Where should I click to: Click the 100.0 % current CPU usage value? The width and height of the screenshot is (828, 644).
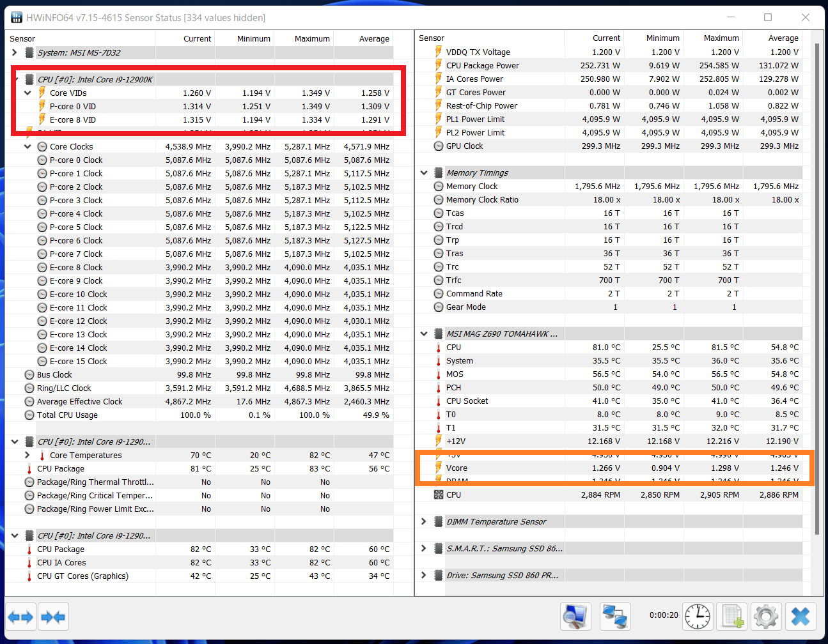196,415
